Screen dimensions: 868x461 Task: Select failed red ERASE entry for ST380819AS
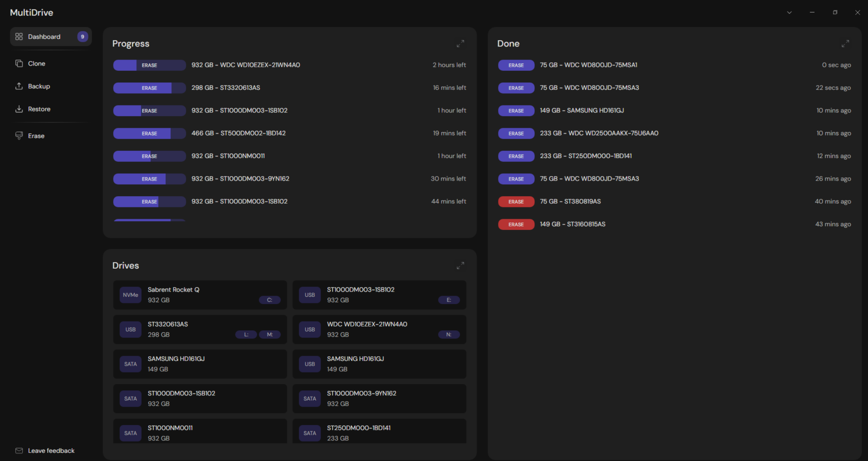coord(516,201)
